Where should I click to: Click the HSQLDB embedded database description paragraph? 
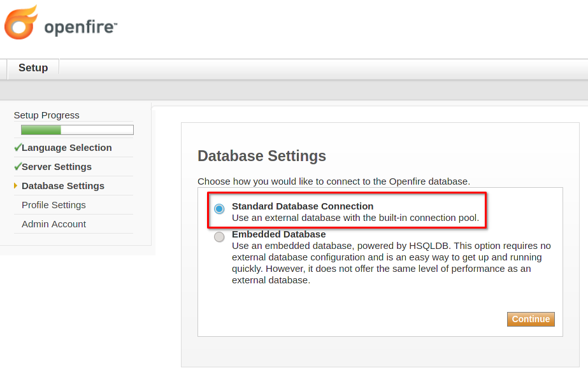tap(391, 263)
